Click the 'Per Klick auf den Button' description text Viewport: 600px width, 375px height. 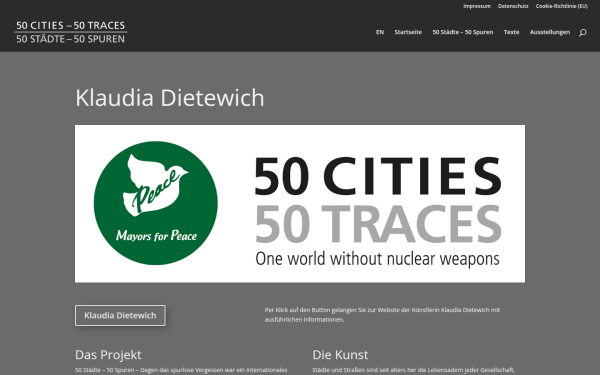click(x=382, y=315)
